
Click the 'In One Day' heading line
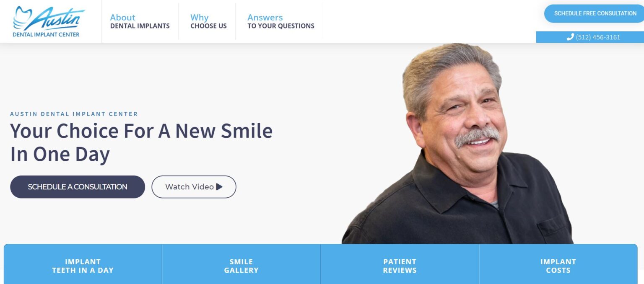point(60,154)
